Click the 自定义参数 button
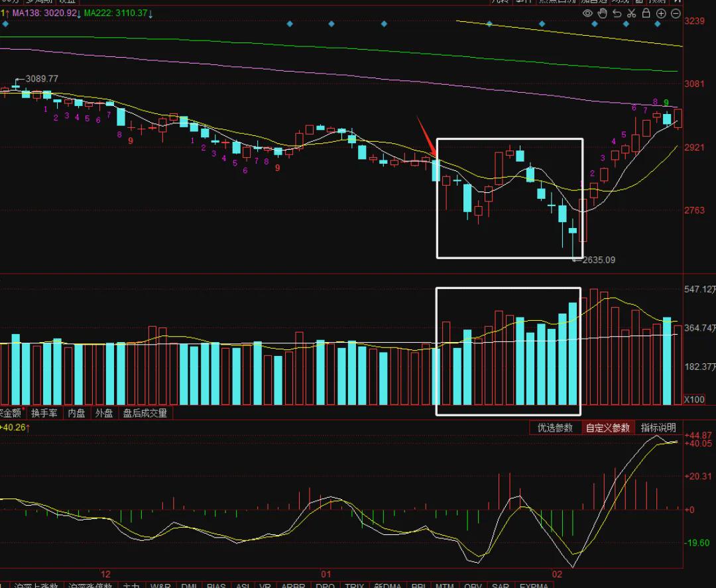This screenshot has width=716, height=588. click(x=608, y=428)
